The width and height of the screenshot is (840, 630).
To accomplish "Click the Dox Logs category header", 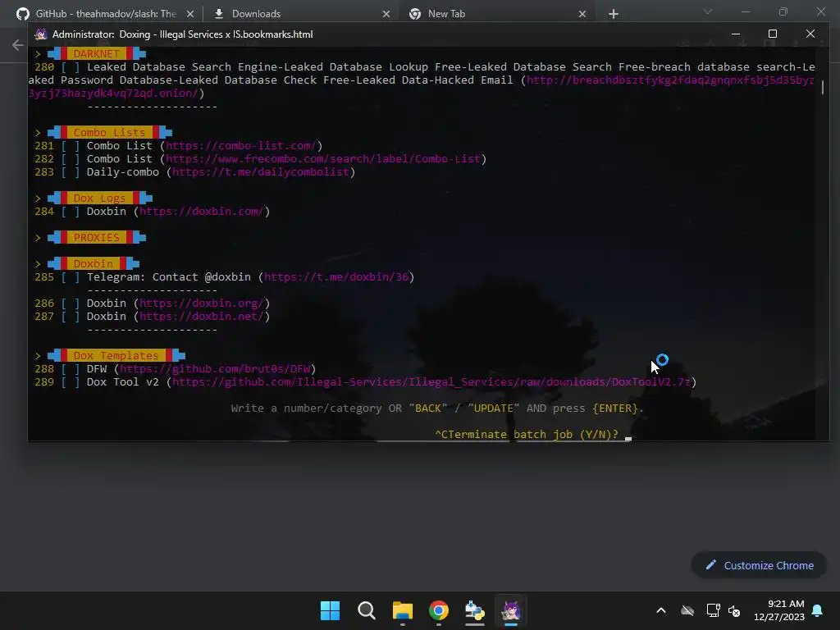I will tap(99, 198).
